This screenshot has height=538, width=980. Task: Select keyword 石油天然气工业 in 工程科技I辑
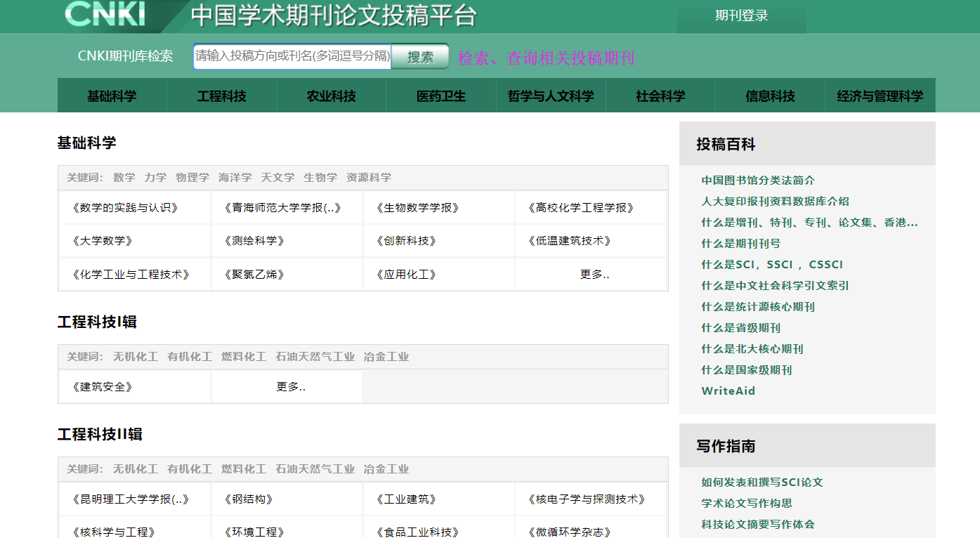[315, 357]
